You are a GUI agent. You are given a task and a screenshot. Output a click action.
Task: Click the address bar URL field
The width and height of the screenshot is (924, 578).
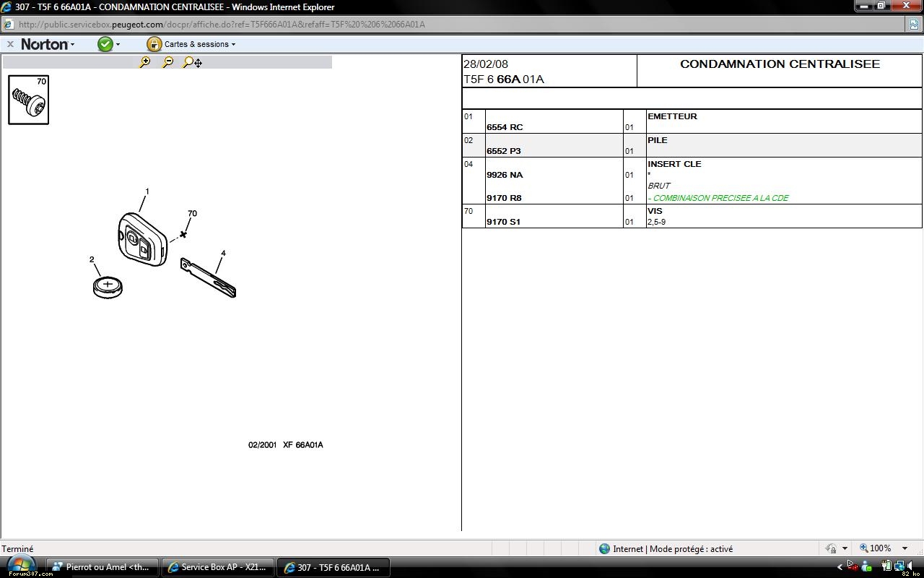(x=433, y=24)
